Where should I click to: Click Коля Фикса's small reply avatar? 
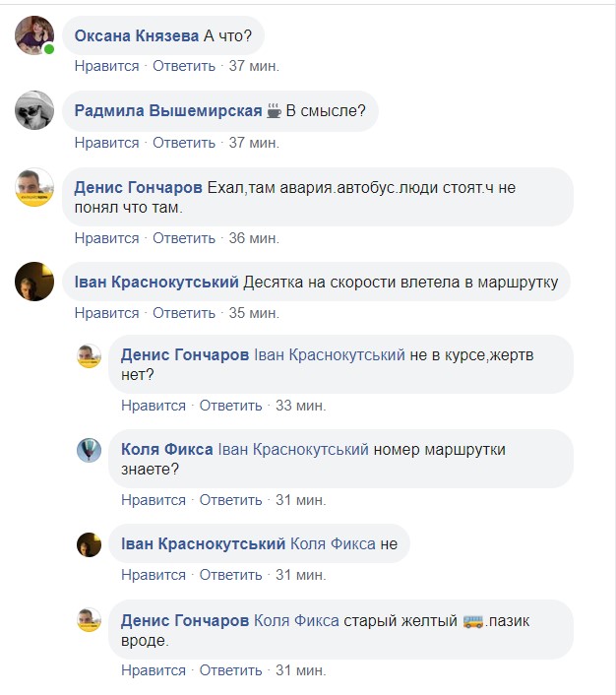90,450
